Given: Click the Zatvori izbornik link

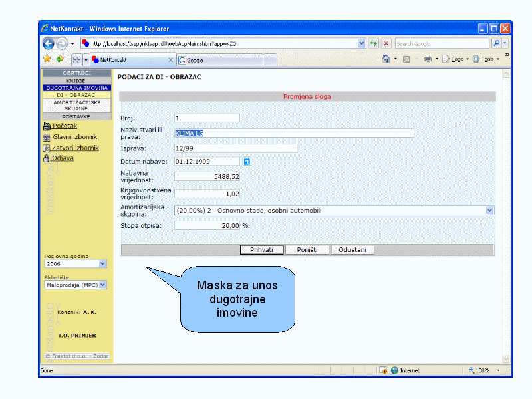Looking at the screenshot, I should pyautogui.click(x=75, y=148).
